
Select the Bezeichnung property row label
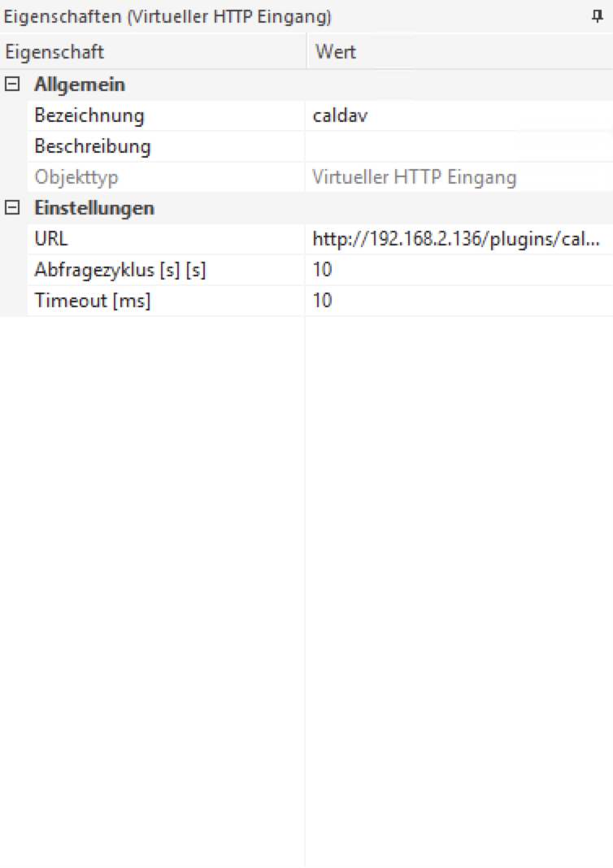pyautogui.click(x=89, y=115)
